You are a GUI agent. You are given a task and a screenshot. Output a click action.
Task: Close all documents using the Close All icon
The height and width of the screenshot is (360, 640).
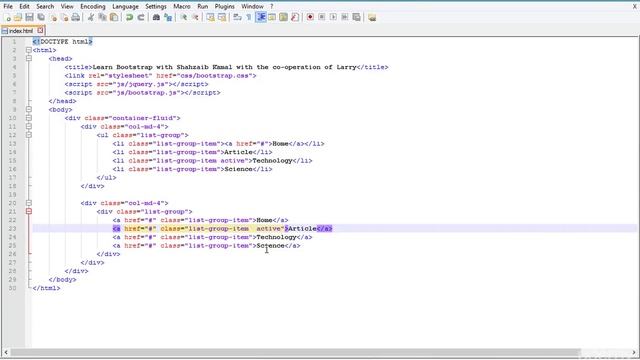click(64, 17)
